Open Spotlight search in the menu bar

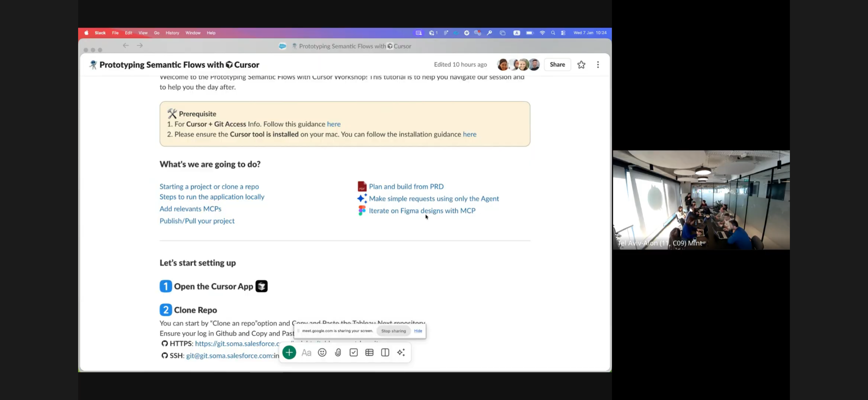(553, 33)
